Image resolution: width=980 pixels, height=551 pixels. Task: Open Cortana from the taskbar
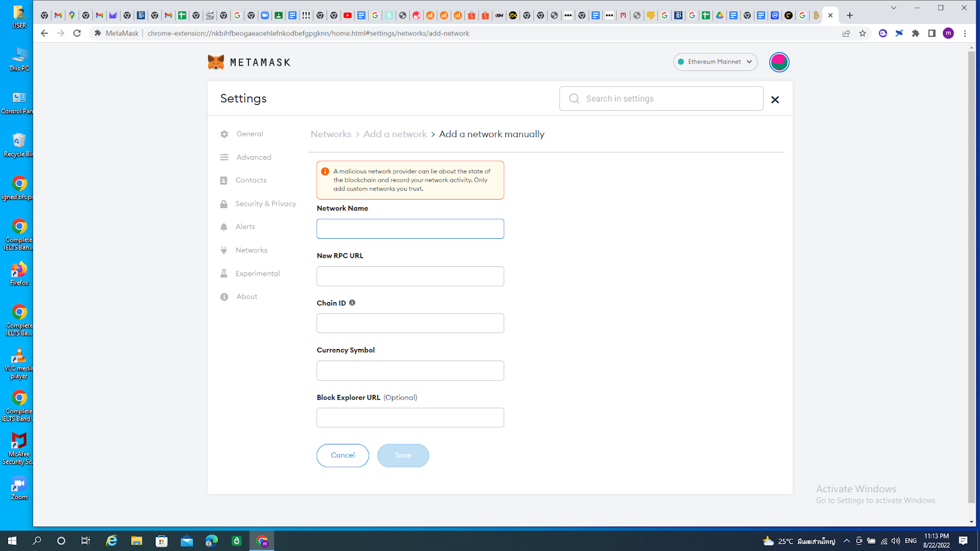coord(61,541)
